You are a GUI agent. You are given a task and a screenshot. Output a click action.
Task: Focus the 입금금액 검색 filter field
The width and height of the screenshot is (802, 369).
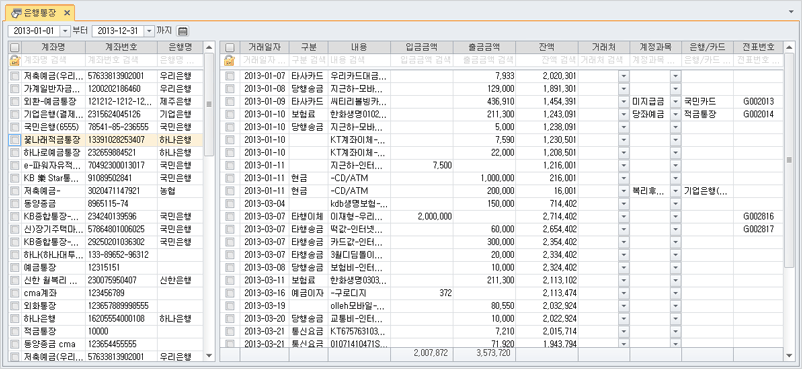coord(421,60)
